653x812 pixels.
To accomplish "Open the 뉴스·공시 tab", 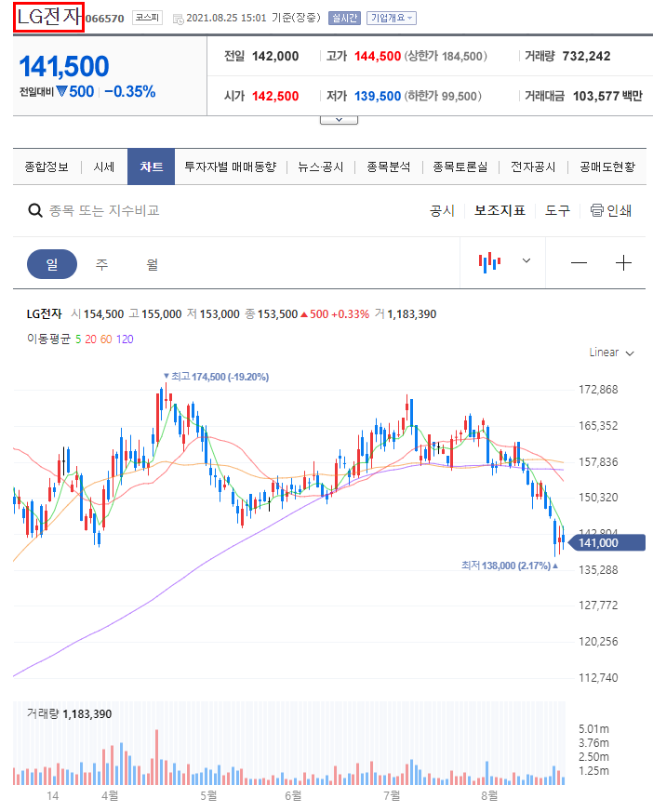I will pyautogui.click(x=321, y=166).
